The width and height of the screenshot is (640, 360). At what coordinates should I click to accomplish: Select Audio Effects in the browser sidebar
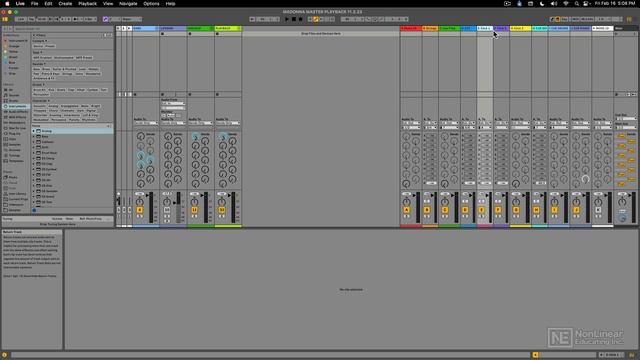click(18, 111)
